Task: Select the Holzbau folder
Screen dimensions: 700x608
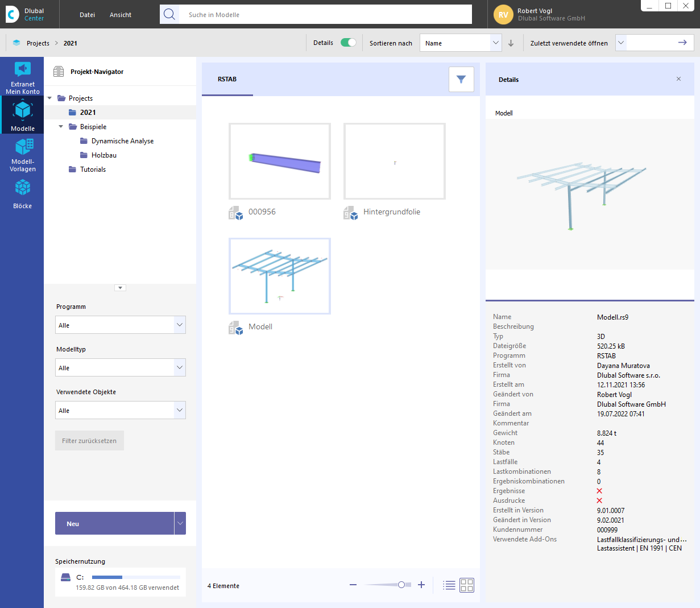Action: (103, 155)
